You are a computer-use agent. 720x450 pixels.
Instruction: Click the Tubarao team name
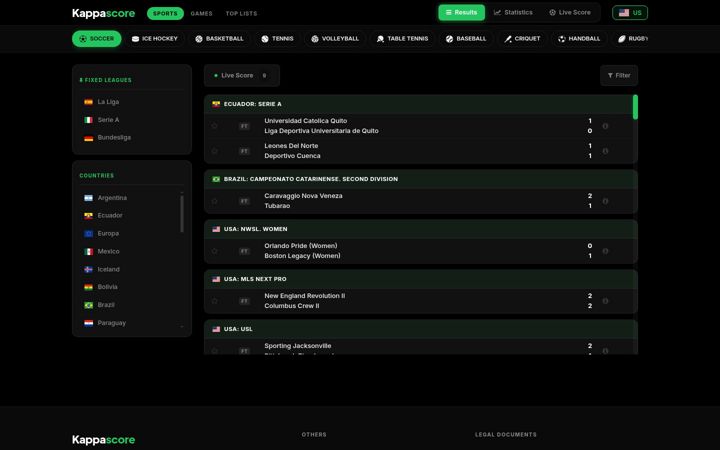(x=277, y=206)
